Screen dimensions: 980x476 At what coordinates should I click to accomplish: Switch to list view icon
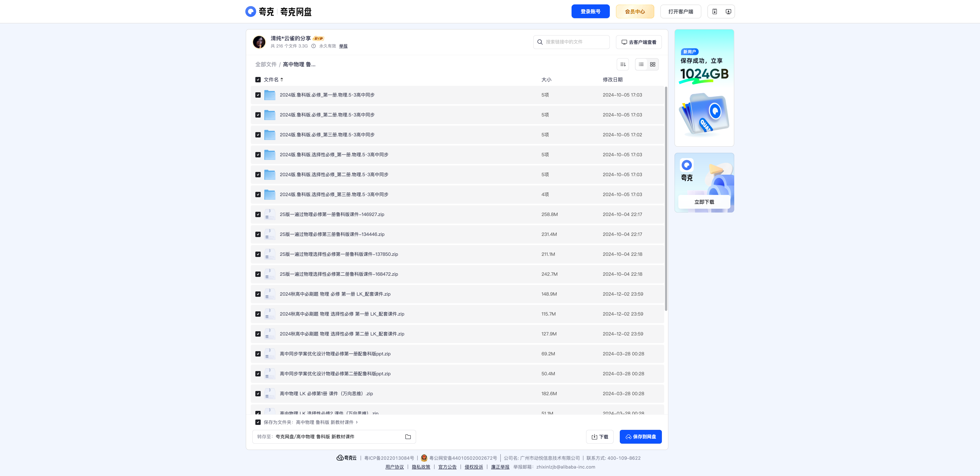pos(641,64)
